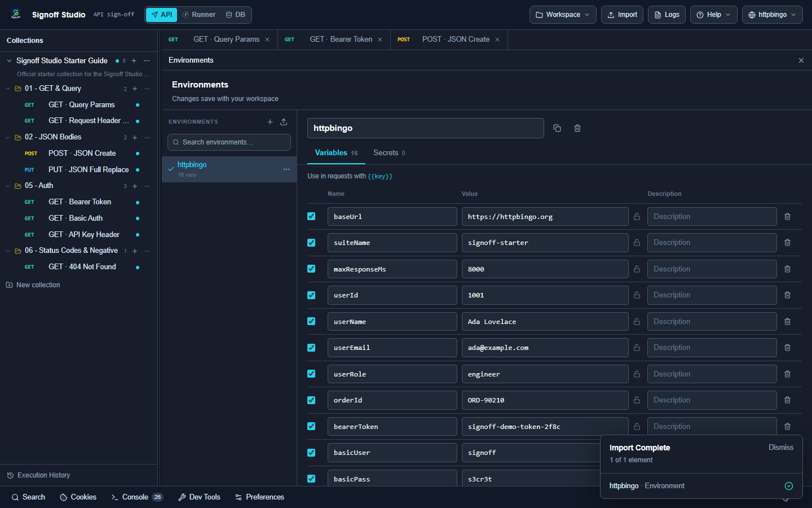The image size is (812, 508).
Task: Select the Variables tab
Action: (x=336, y=153)
